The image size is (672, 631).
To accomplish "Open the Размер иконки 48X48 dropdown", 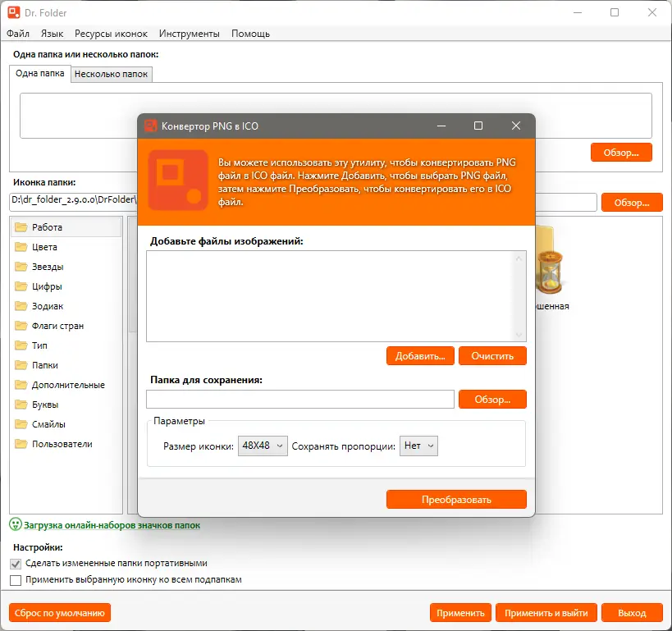I will click(263, 446).
